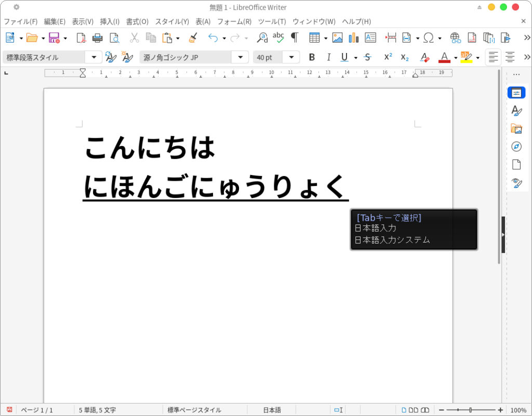The width and height of the screenshot is (532, 416).
Task: Toggle Bold formatting button
Action: tap(312, 57)
